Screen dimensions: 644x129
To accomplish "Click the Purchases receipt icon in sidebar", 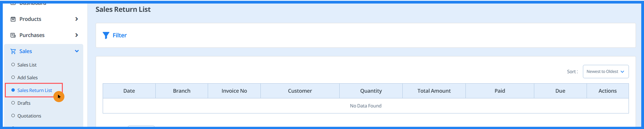I will pos(13,35).
